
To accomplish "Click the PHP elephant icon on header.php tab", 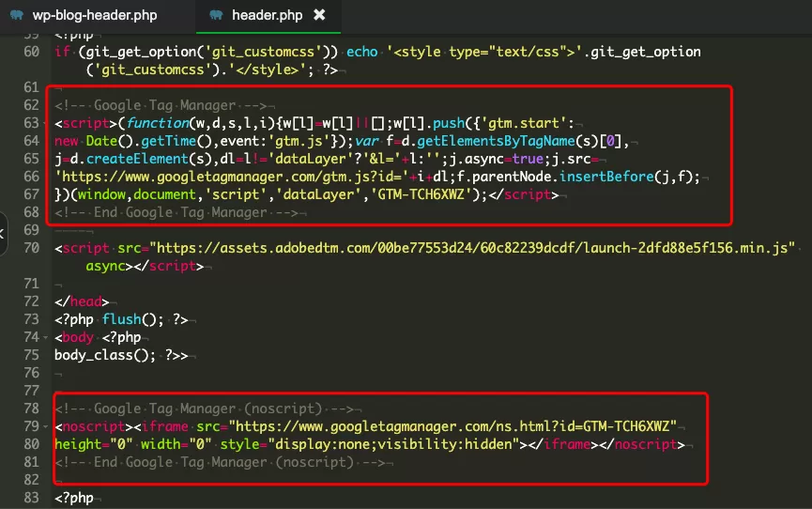I will point(216,15).
